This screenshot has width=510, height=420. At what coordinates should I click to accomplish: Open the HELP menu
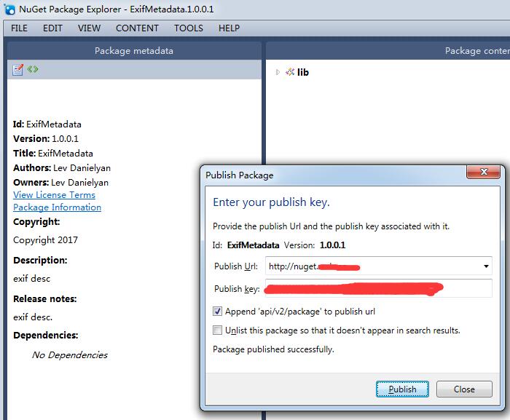(x=229, y=28)
